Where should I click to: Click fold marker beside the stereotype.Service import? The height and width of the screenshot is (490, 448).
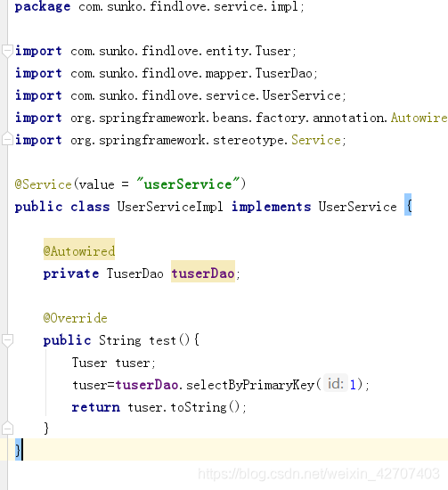pyautogui.click(x=7, y=139)
